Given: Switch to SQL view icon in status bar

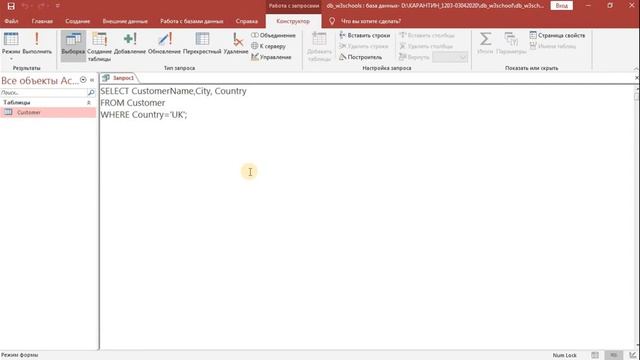Looking at the screenshot, I should 613,355.
